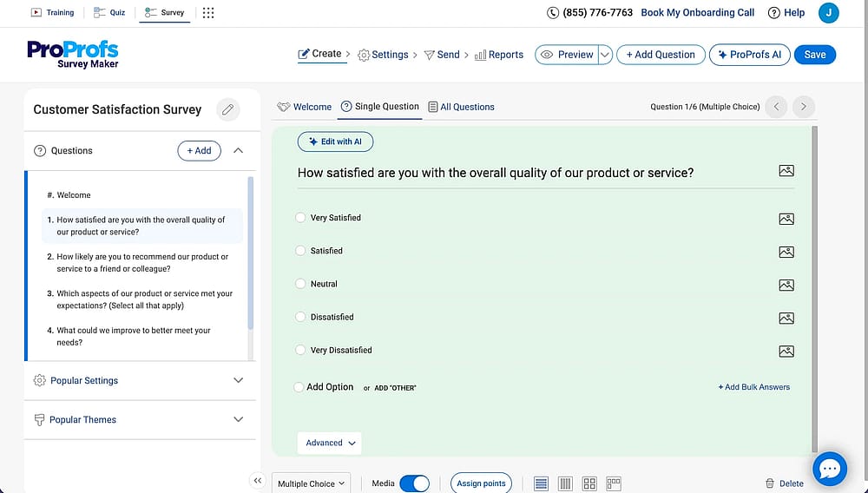Click the Help question mark icon
Image resolution: width=868 pixels, height=493 pixels.
pyautogui.click(x=774, y=13)
